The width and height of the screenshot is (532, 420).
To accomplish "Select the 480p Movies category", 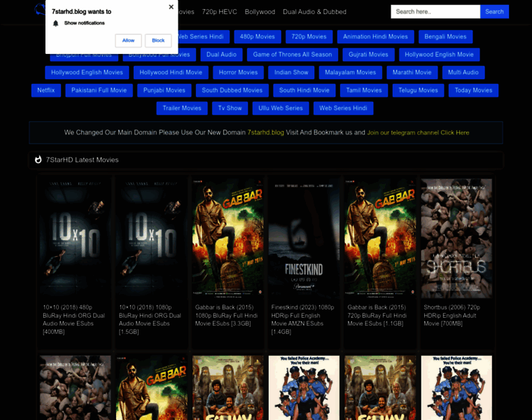I will tap(258, 36).
